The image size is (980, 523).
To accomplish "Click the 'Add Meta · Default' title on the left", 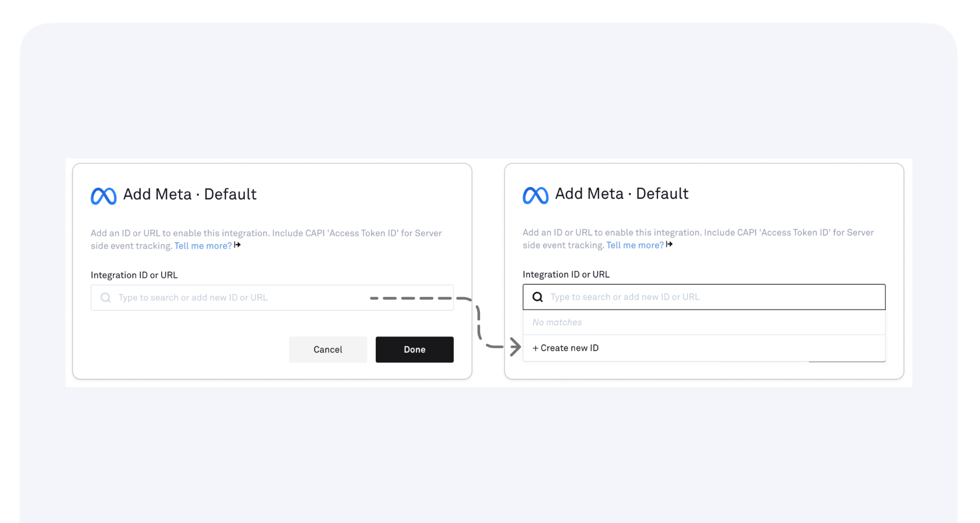I will pos(190,194).
